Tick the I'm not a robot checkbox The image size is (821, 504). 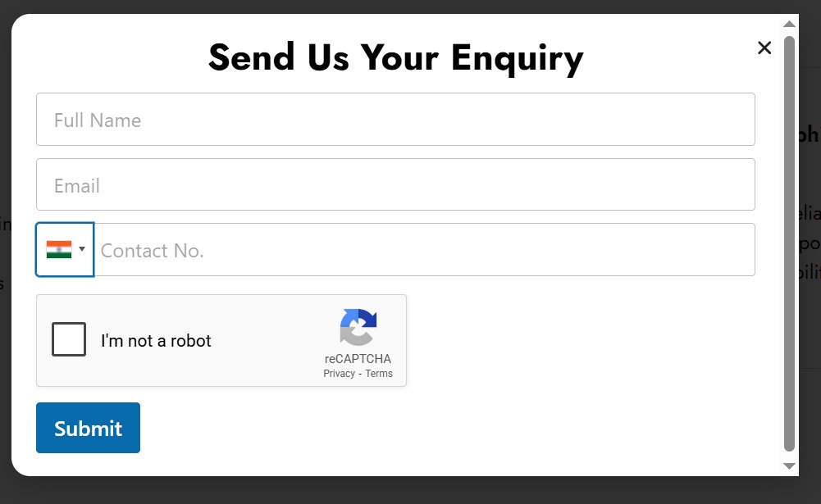pyautogui.click(x=69, y=340)
